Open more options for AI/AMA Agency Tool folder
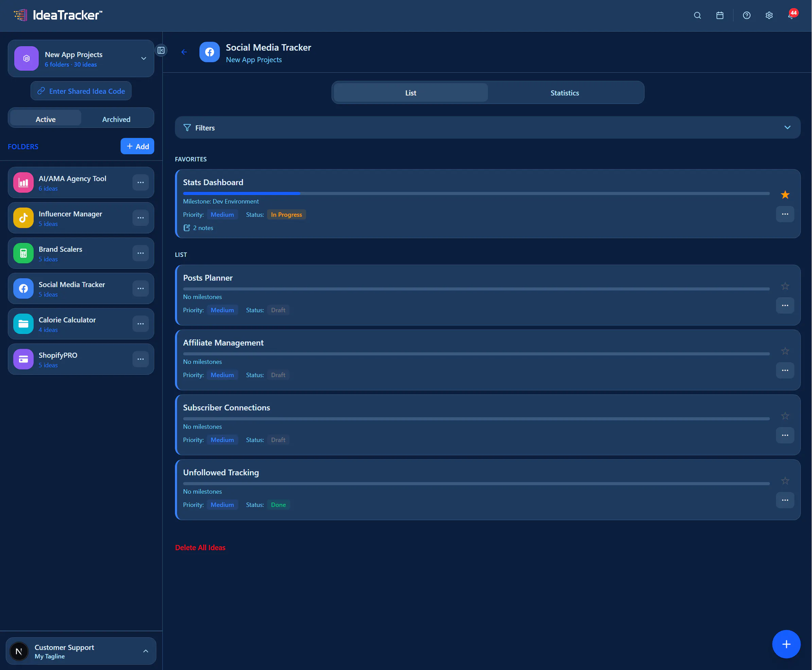This screenshot has height=670, width=812. coord(140,182)
